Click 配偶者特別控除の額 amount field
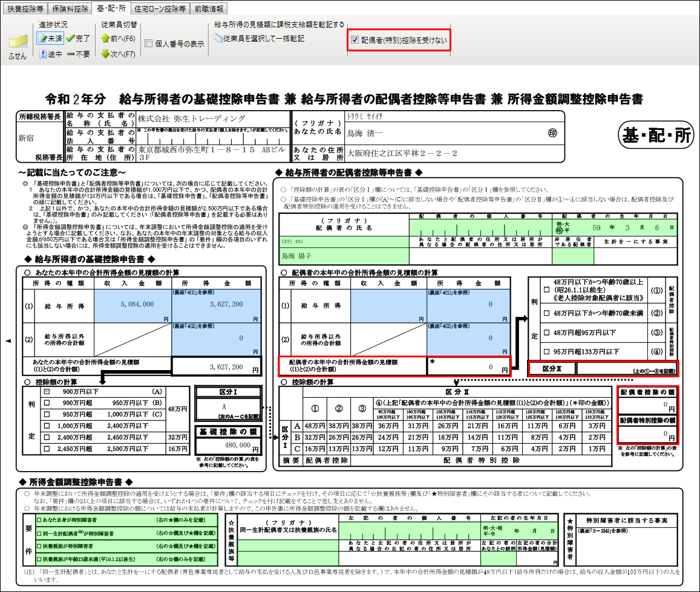The height and width of the screenshot is (592, 700). point(647,434)
